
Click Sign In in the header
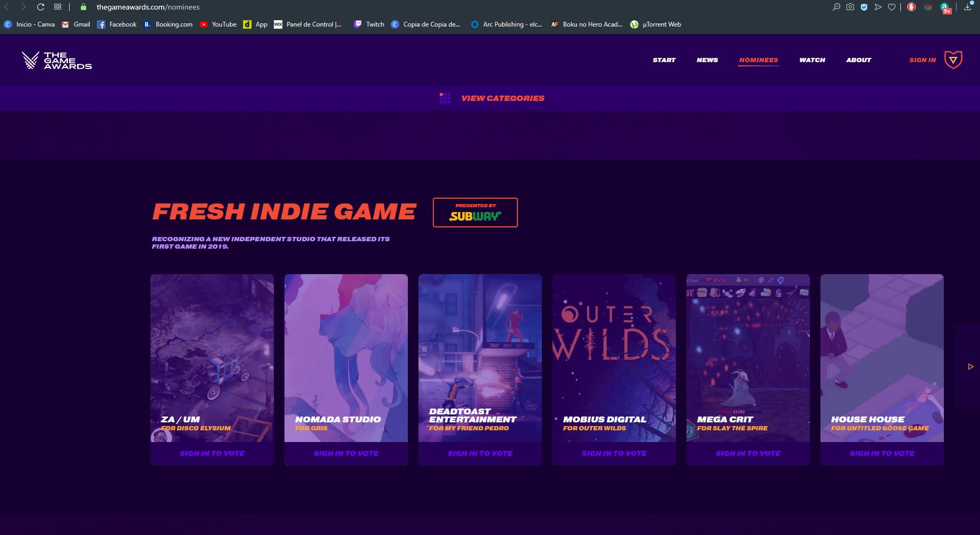pyautogui.click(x=922, y=60)
